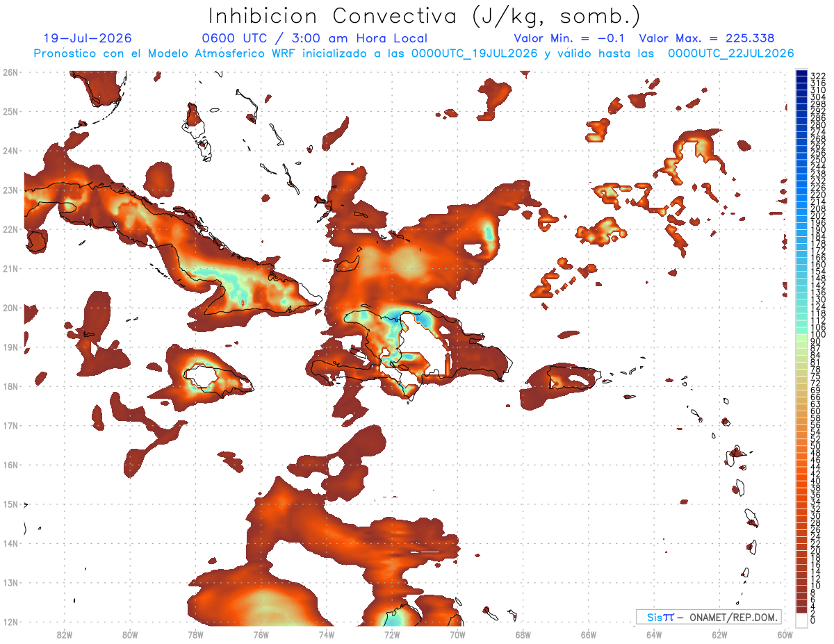Click the 70W longitude label
Image resolution: width=834 pixels, height=644 pixels.
pos(457,634)
